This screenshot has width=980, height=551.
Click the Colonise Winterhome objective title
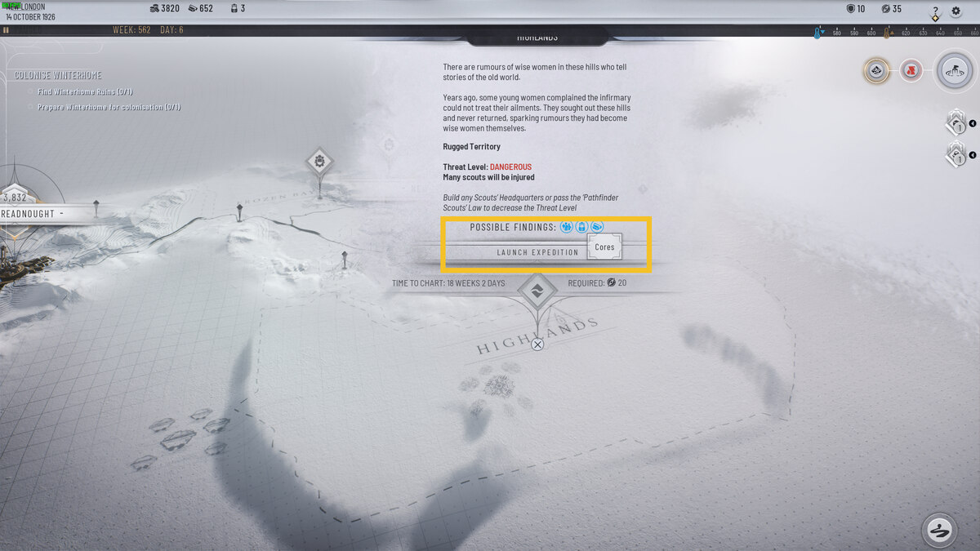[x=58, y=75]
